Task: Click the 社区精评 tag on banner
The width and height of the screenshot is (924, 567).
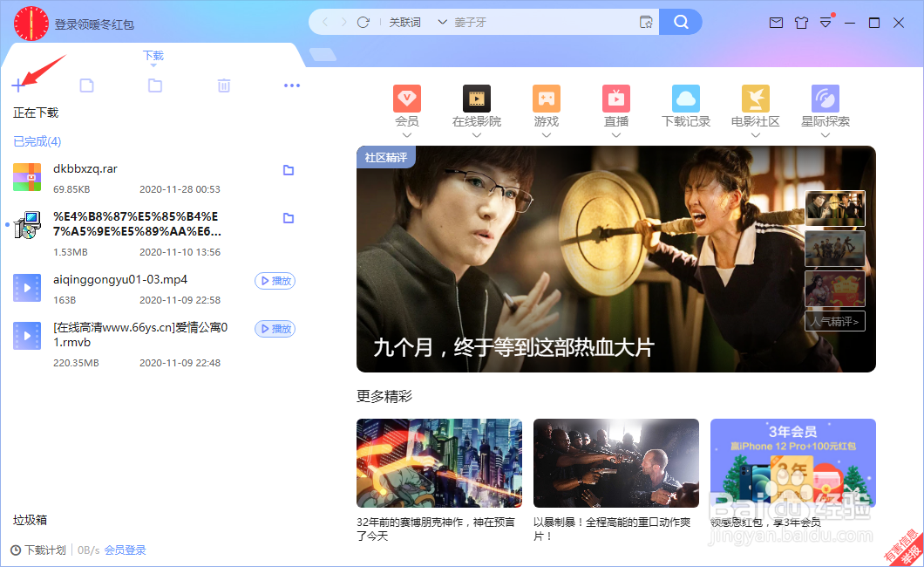Action: [x=386, y=157]
